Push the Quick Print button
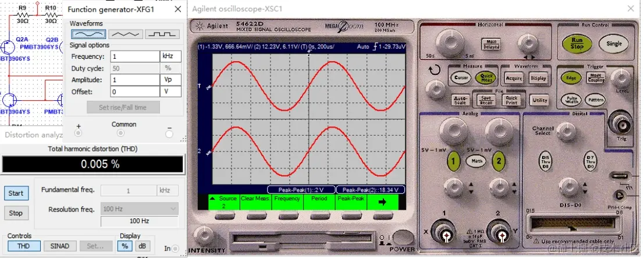Screen dimensions: 644x258 tap(511, 100)
